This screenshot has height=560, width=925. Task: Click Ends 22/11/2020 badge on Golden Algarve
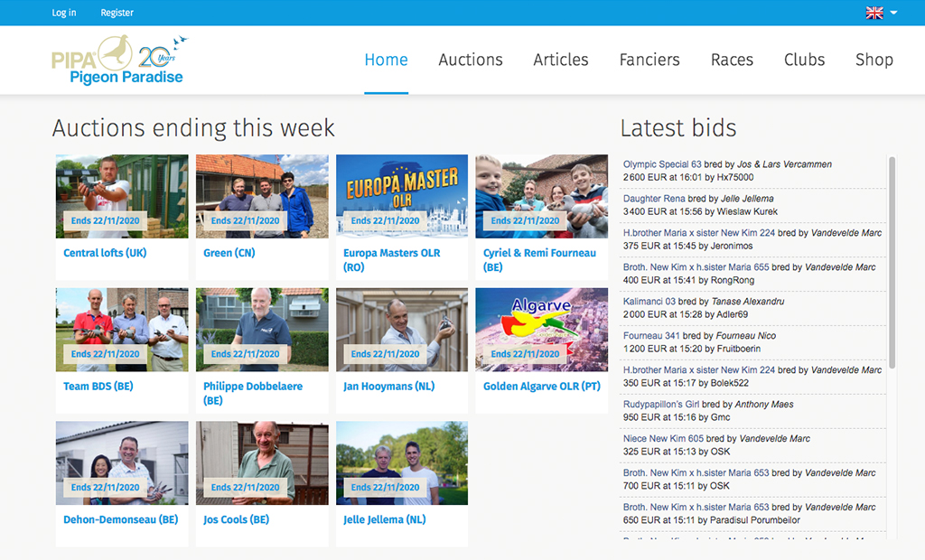[x=525, y=353]
